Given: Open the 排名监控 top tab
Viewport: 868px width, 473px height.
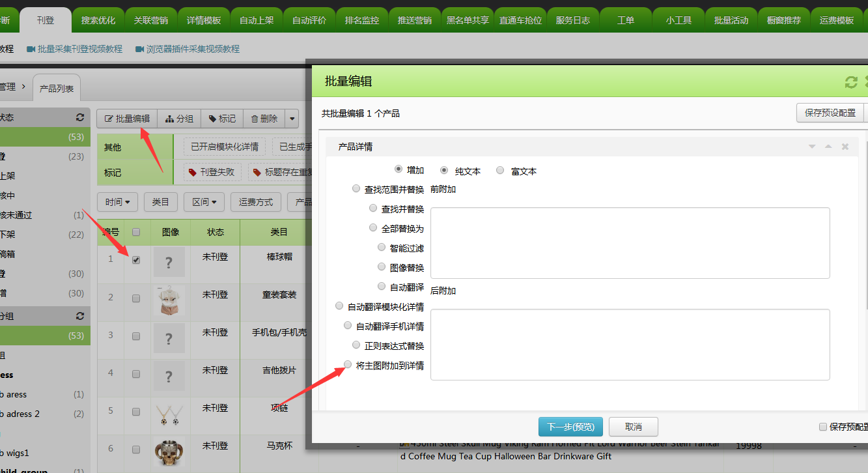Looking at the screenshot, I should [x=362, y=20].
